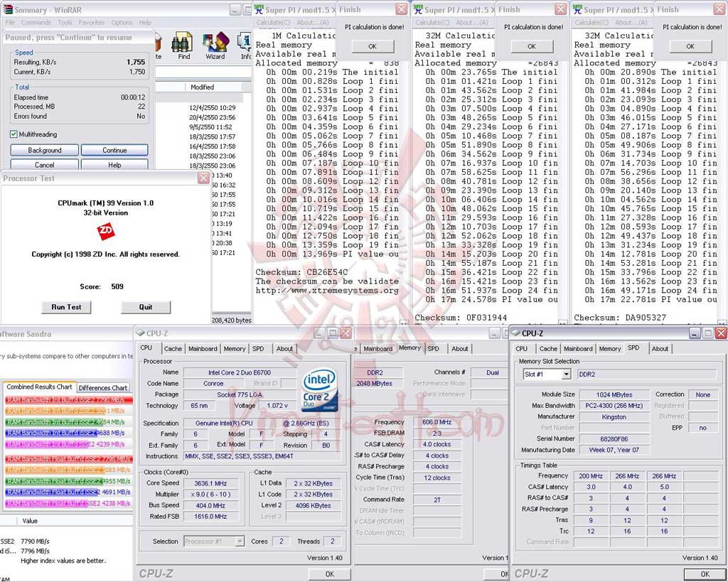
Task: Click OK in Finish dialog beside Super PI with checksum DA905327
Action: pyautogui.click(x=690, y=46)
